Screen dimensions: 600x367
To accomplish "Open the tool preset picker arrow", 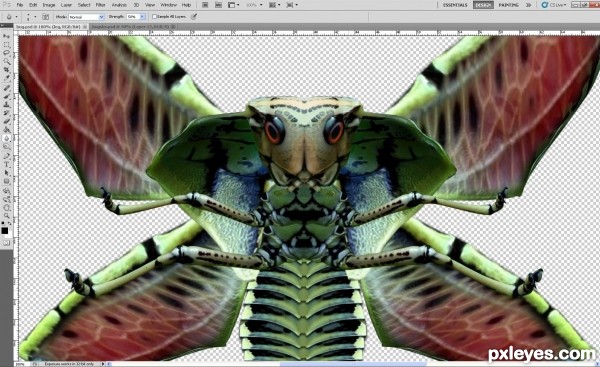I will point(16,17).
